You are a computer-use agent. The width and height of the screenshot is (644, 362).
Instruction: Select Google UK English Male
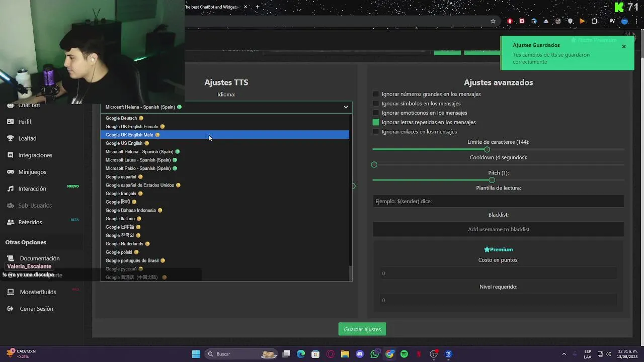[x=224, y=135]
